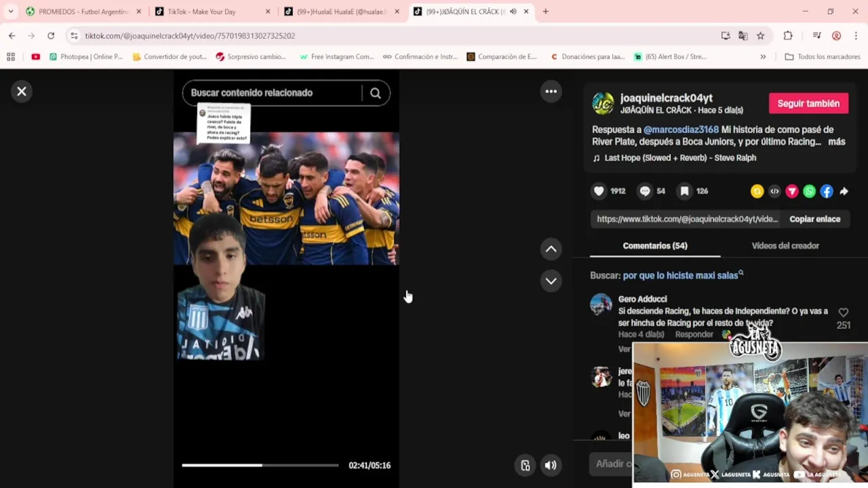This screenshot has width=868, height=488.
Task: Search 'por que lo hiciste maxi salas' suggestion
Action: coord(680,275)
